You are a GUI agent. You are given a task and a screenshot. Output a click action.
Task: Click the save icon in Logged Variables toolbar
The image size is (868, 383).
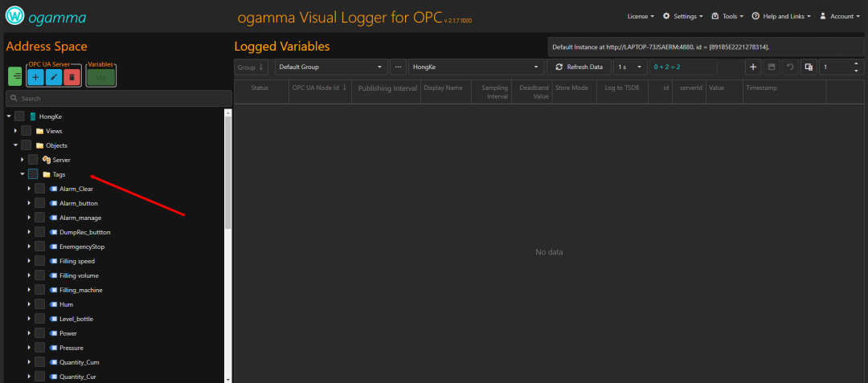coord(772,67)
